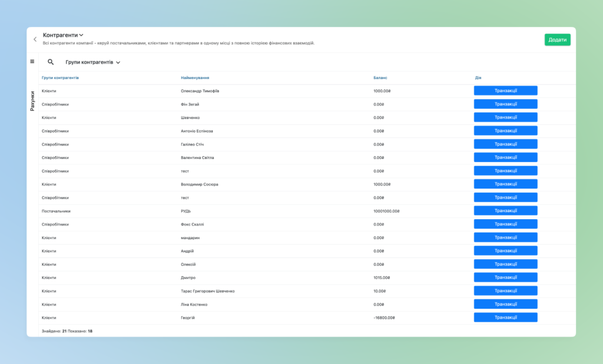Click the search magnifier icon
Screen dimensions: 603x364
pyautogui.click(x=51, y=62)
